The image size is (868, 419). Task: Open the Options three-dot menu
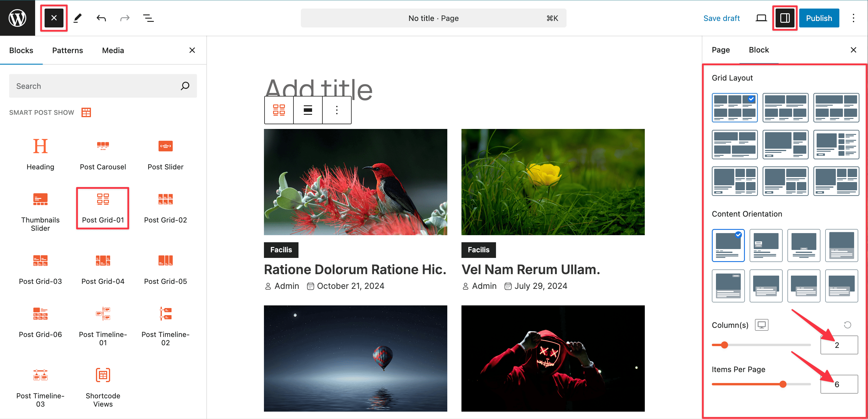point(853,18)
